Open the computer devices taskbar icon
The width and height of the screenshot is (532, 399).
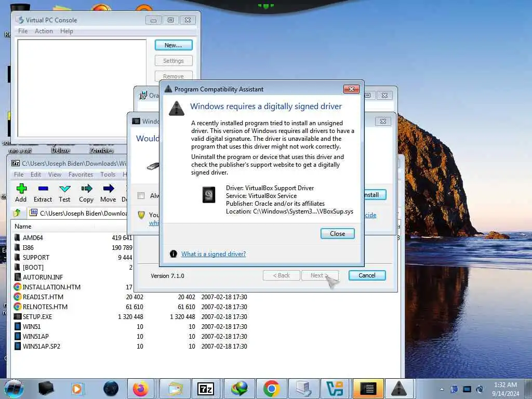(303, 389)
